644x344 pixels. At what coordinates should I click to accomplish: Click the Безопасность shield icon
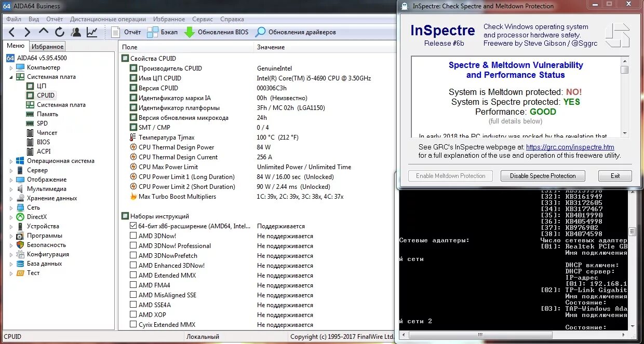[20, 245]
